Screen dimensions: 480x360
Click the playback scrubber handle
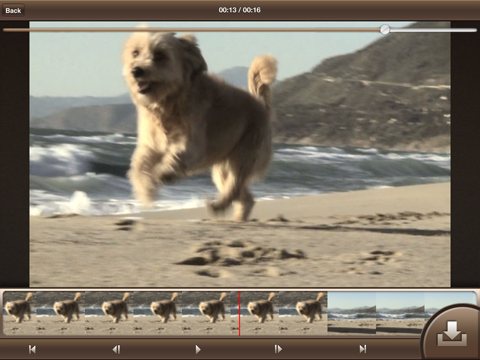pyautogui.click(x=385, y=30)
